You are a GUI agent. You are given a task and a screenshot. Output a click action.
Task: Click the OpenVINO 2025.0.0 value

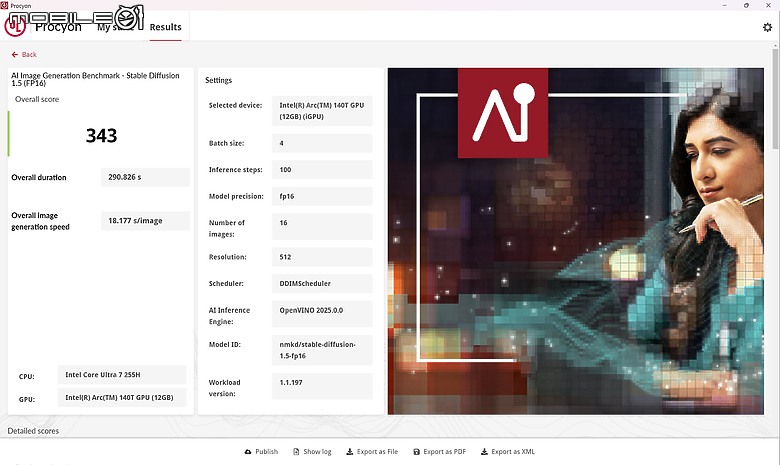click(x=322, y=314)
